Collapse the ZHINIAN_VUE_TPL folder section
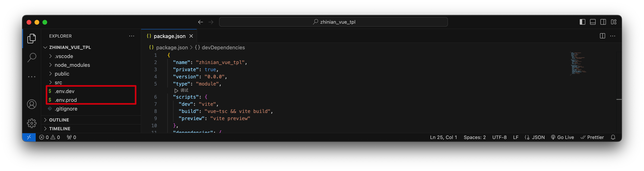644x171 pixels. pos(91,47)
